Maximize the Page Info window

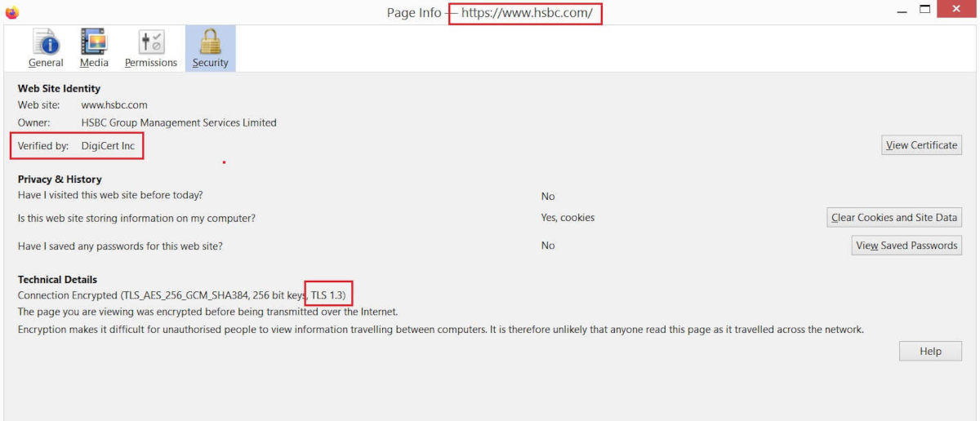[925, 11]
